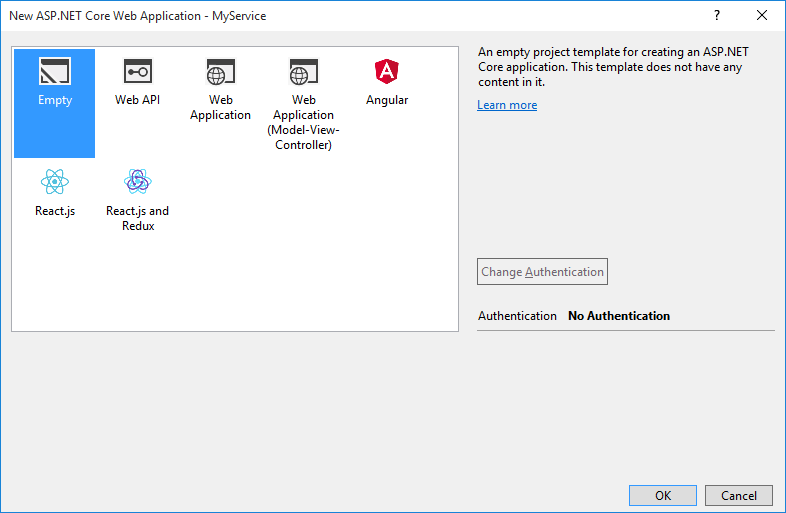Close the New ASP.NET Core Web Application dialog

(762, 16)
